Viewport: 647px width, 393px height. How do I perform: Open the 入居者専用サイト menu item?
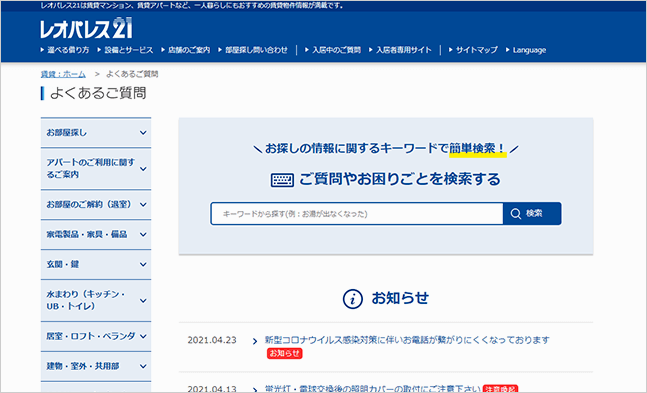click(x=400, y=50)
